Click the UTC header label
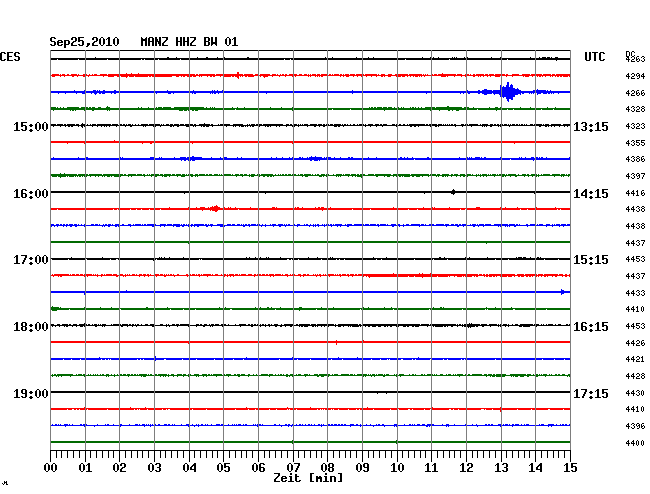Image resolution: width=650 pixels, height=494 pixels. 595,58
